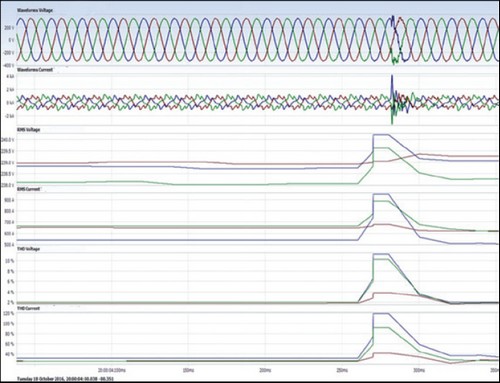Viewport: 500px width, 383px height.
Task: Click the flat blue peak in RMS Current chart
Action: click(x=381, y=194)
